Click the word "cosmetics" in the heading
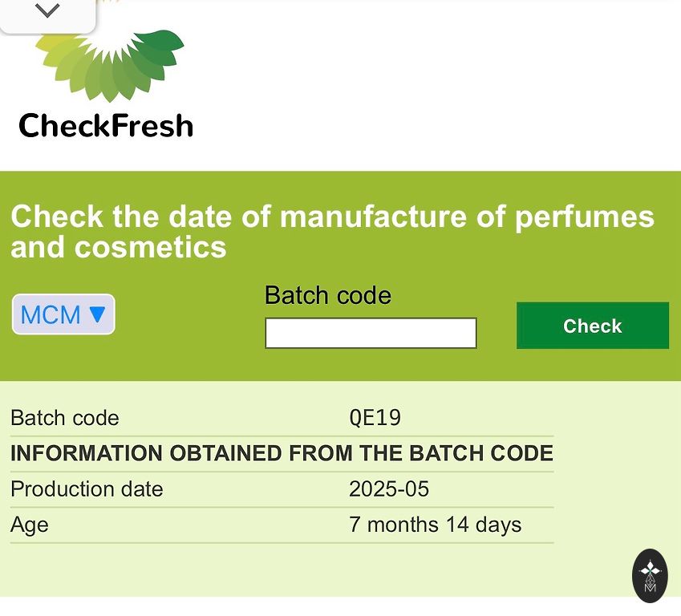Screen dimensions: 681x616 tap(151, 247)
